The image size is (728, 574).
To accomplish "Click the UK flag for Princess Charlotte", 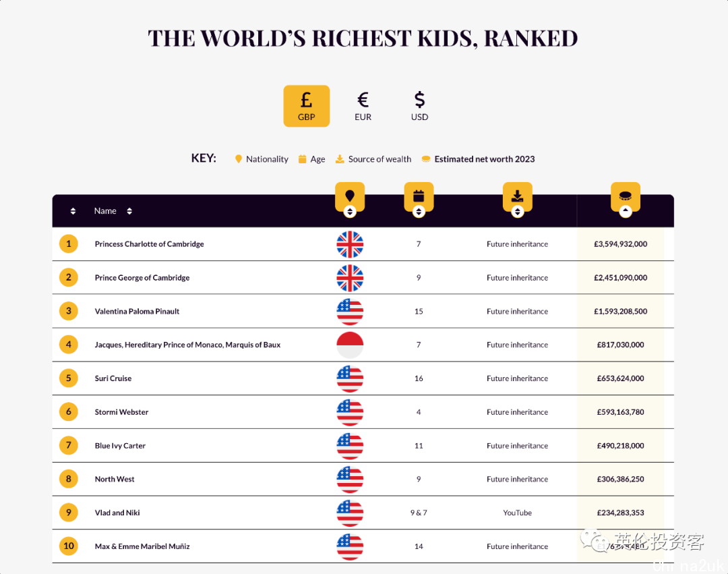I will 350,244.
